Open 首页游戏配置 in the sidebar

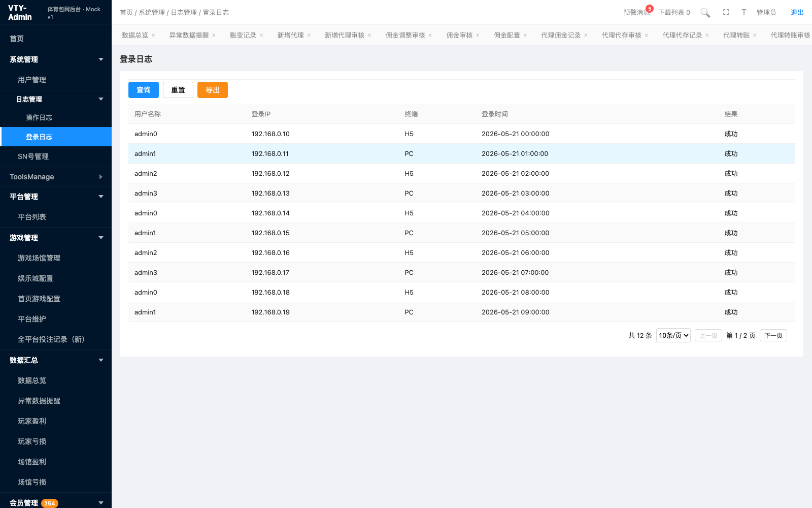tap(56, 299)
